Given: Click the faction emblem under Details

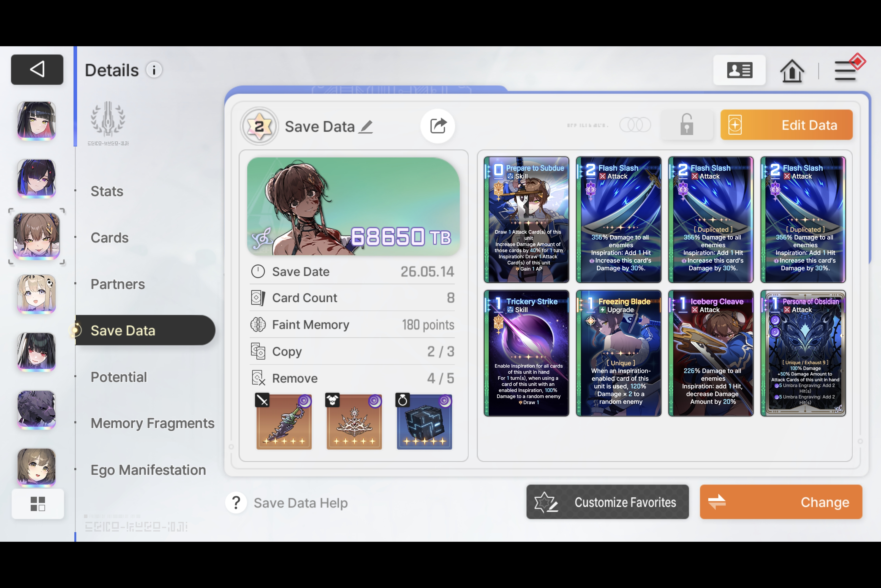Looking at the screenshot, I should pos(108,119).
